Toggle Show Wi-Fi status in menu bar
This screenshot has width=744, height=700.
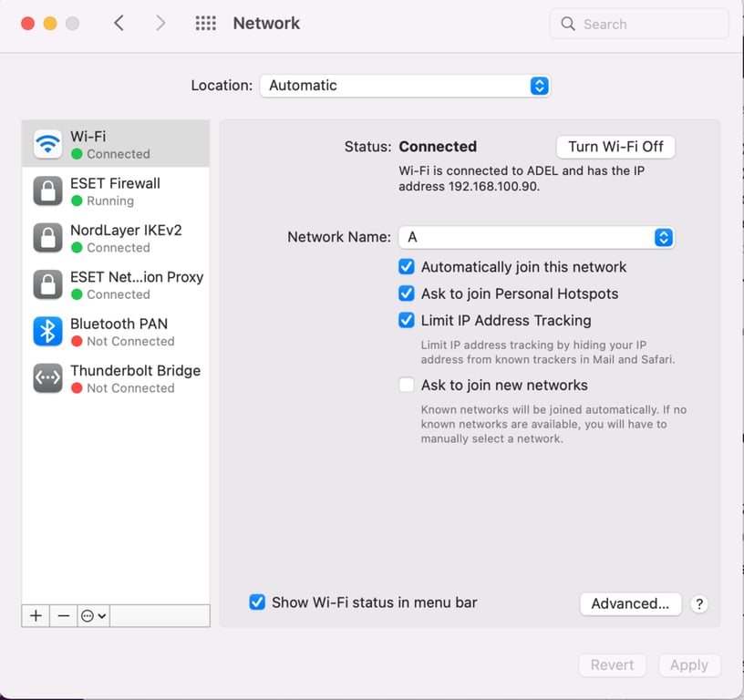pos(256,602)
